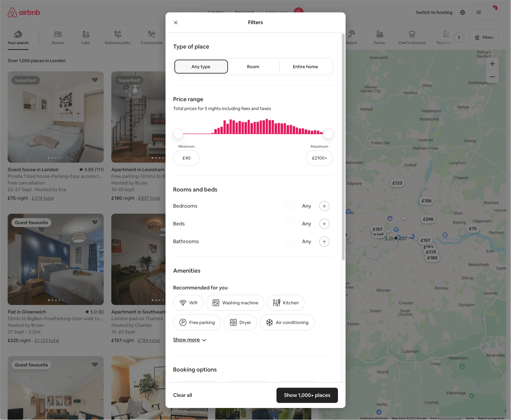Increase the Beds count
This screenshot has width=511, height=420.
point(324,224)
